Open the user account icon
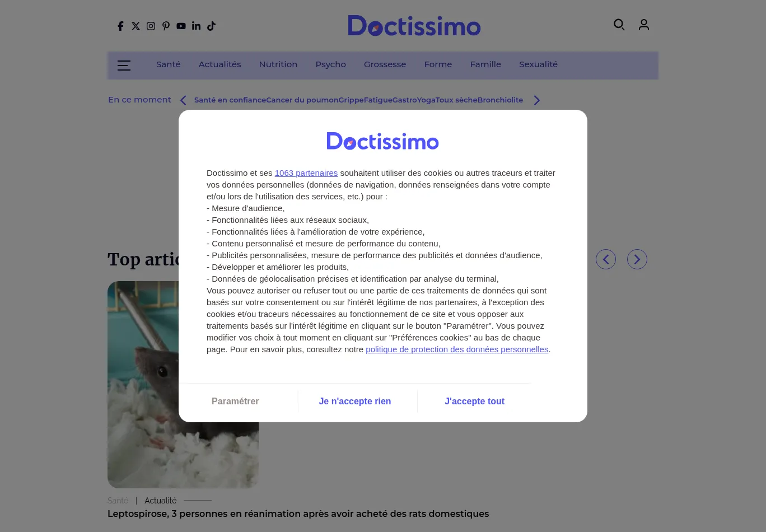Image resolution: width=766 pixels, height=532 pixels. pos(644,25)
